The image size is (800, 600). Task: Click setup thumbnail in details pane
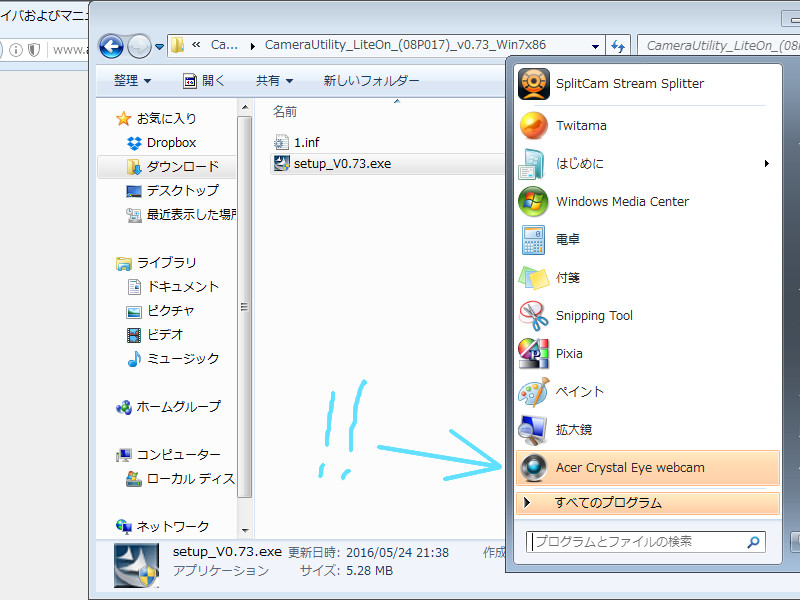coord(136,566)
